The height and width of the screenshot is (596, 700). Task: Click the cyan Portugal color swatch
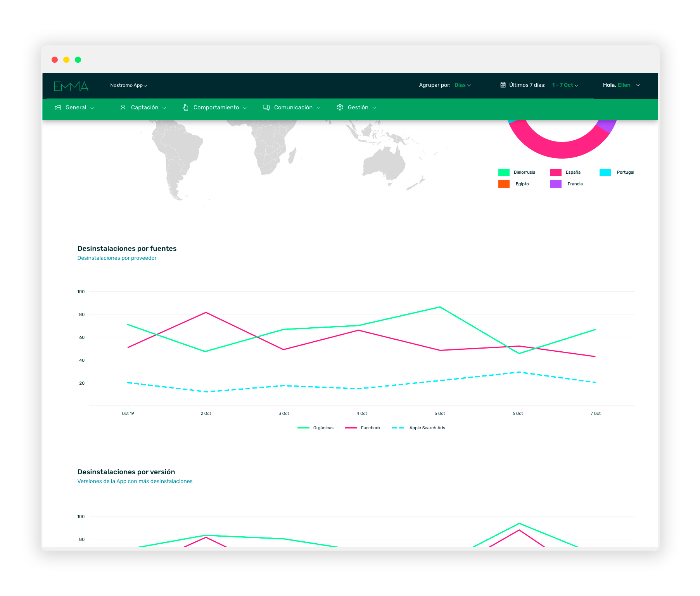[605, 172]
